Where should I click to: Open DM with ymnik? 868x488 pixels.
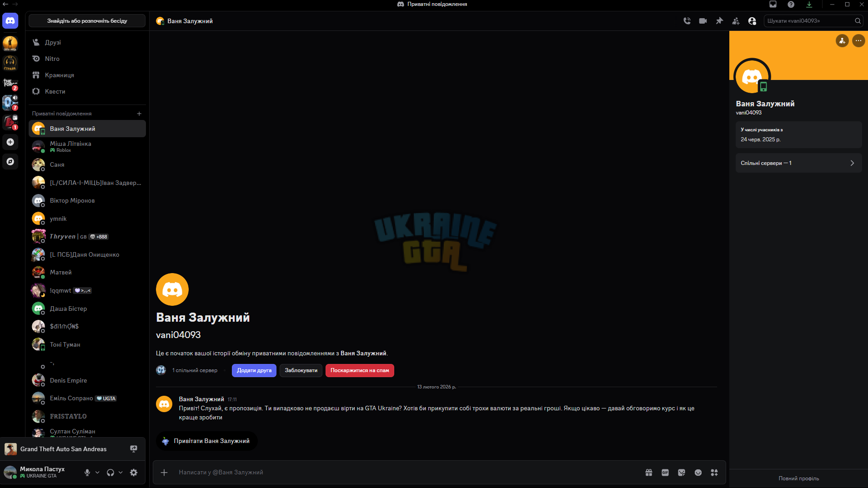[87, 219]
